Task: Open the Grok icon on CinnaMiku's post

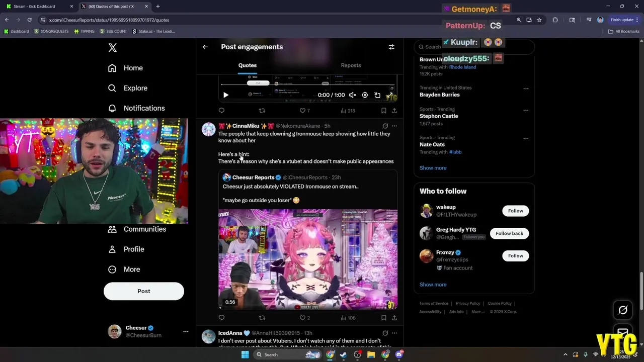Action: (x=385, y=126)
